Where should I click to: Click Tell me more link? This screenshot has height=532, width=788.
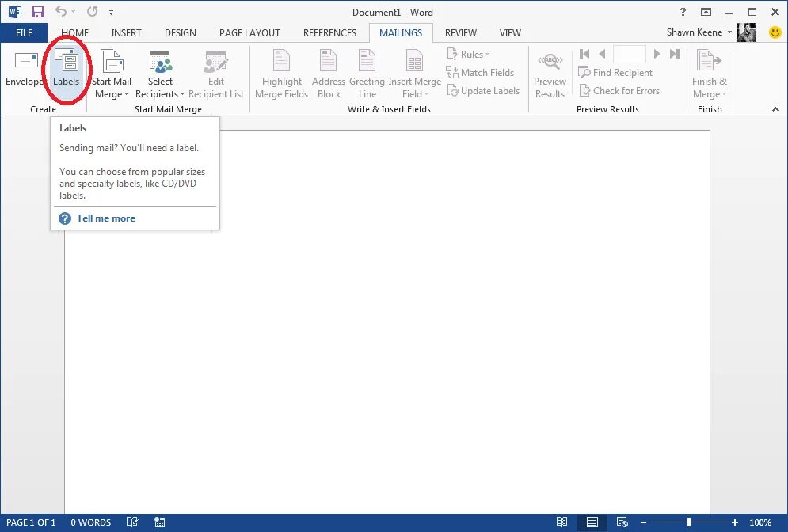pyautogui.click(x=105, y=218)
